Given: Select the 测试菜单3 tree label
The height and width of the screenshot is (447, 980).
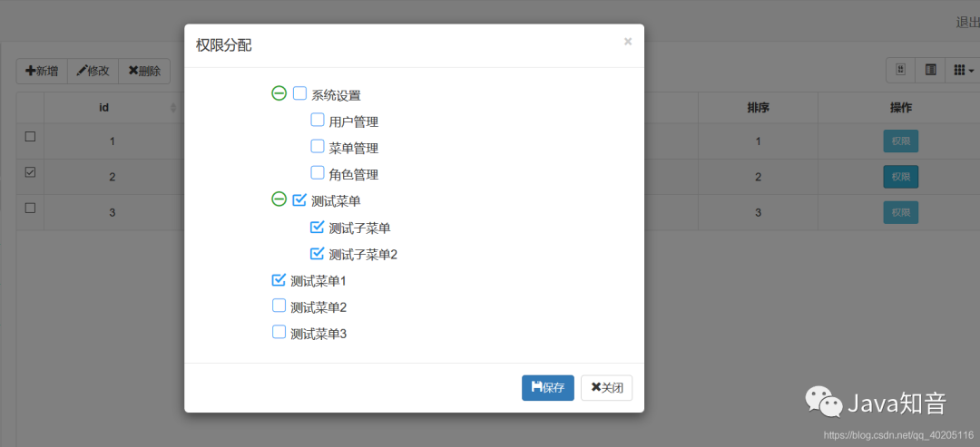Looking at the screenshot, I should tap(318, 334).
